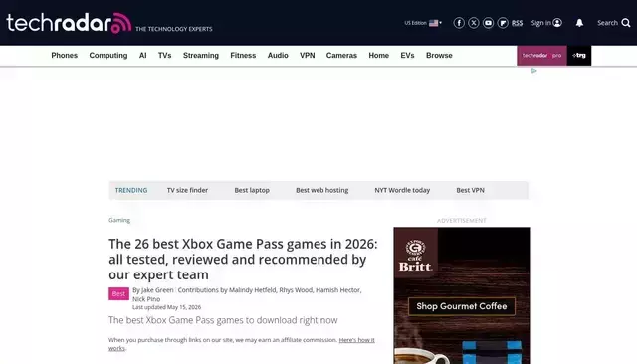
Task: Open the Phones menu
Action: (64, 55)
